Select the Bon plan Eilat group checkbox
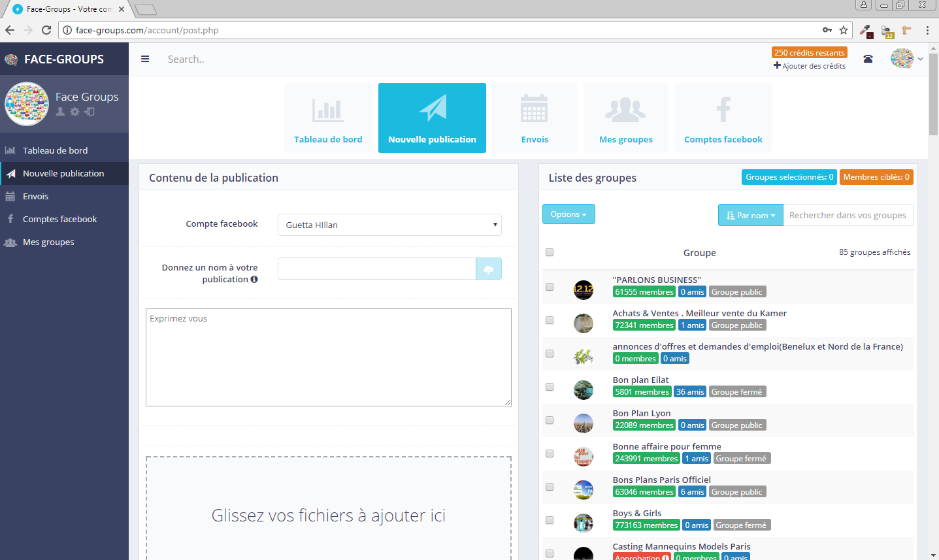 tap(550, 387)
